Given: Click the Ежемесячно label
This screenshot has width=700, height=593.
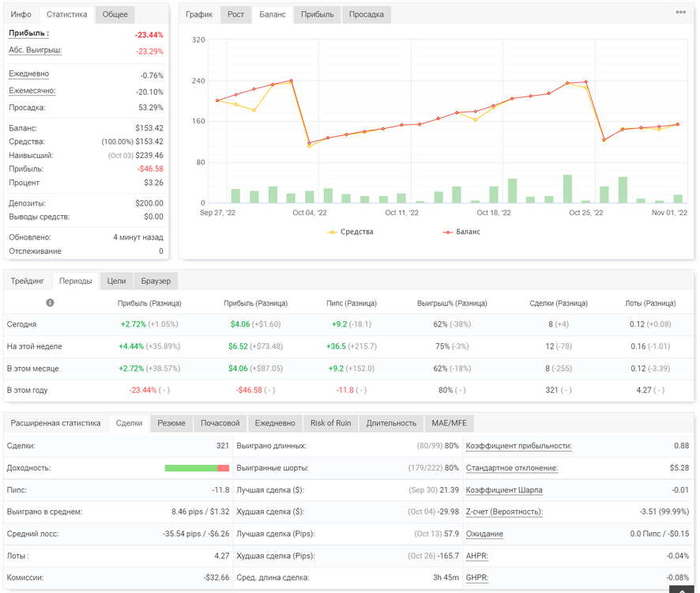Looking at the screenshot, I should pos(32,91).
